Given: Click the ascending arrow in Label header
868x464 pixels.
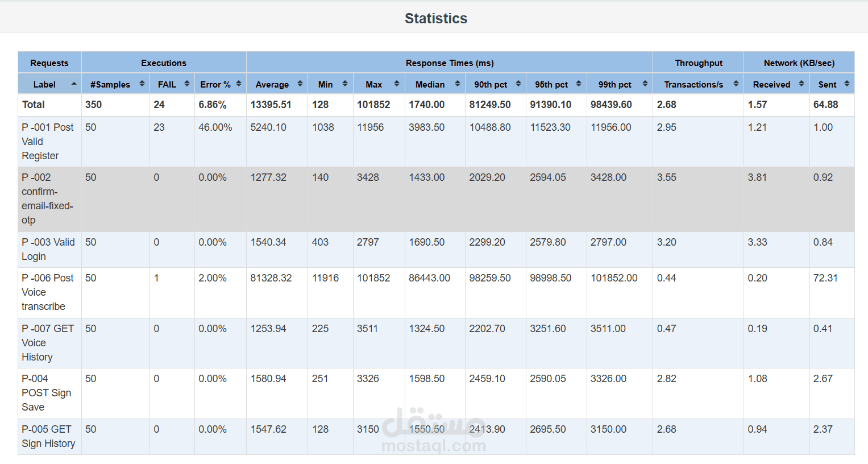Looking at the screenshot, I should point(74,84).
